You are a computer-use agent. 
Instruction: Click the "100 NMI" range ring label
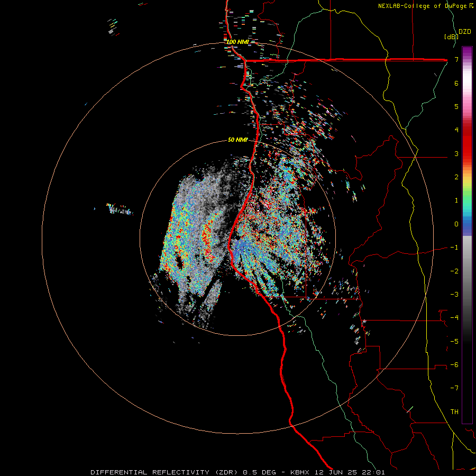(x=237, y=42)
